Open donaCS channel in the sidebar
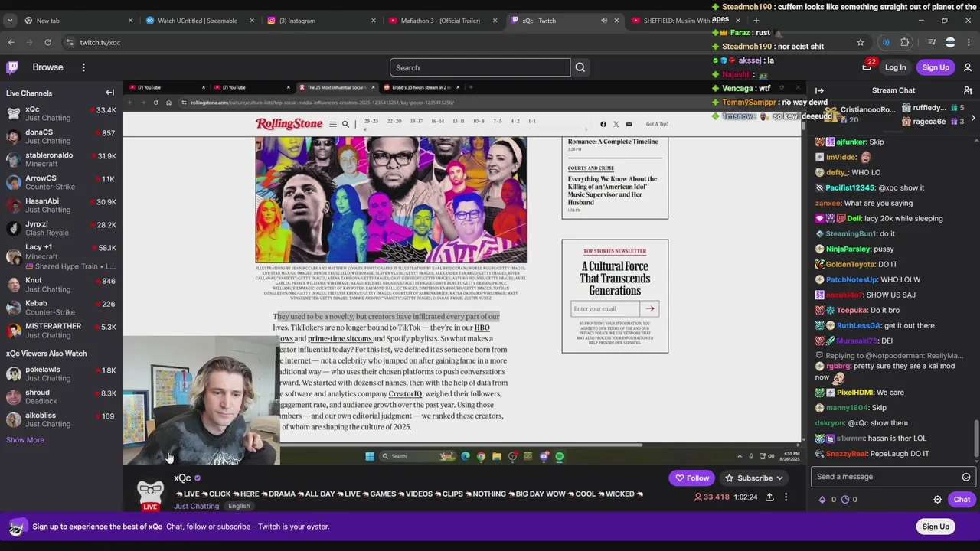This screenshot has height=551, width=980. [x=61, y=136]
